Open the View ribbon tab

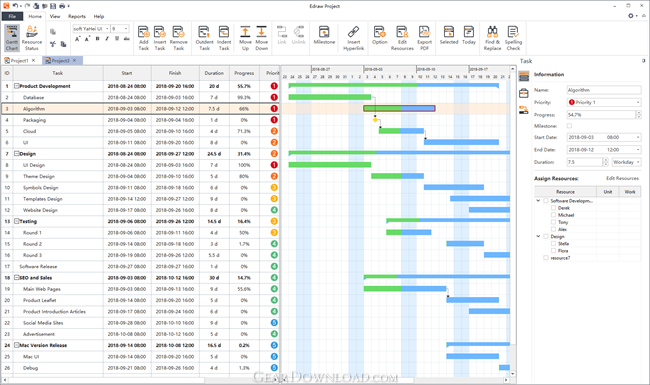pyautogui.click(x=55, y=17)
